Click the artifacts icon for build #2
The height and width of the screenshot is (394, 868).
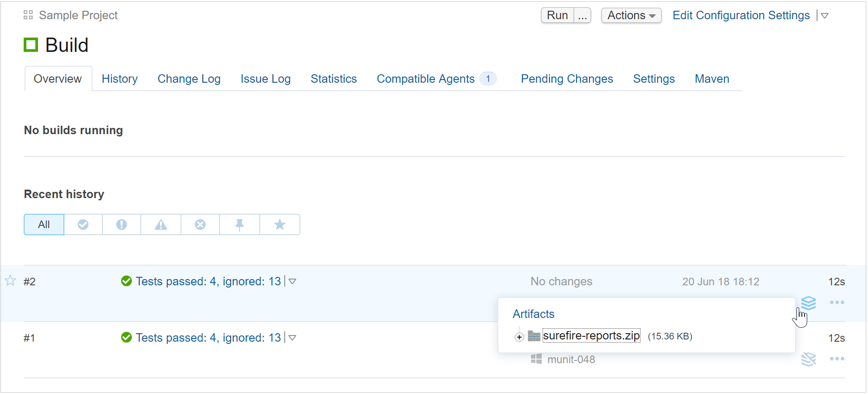[x=808, y=303]
